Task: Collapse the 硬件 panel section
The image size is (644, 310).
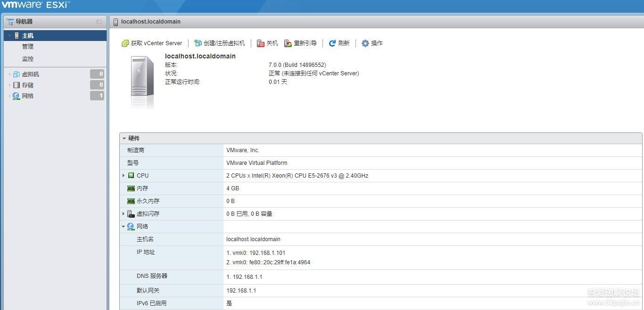Action: click(x=124, y=139)
